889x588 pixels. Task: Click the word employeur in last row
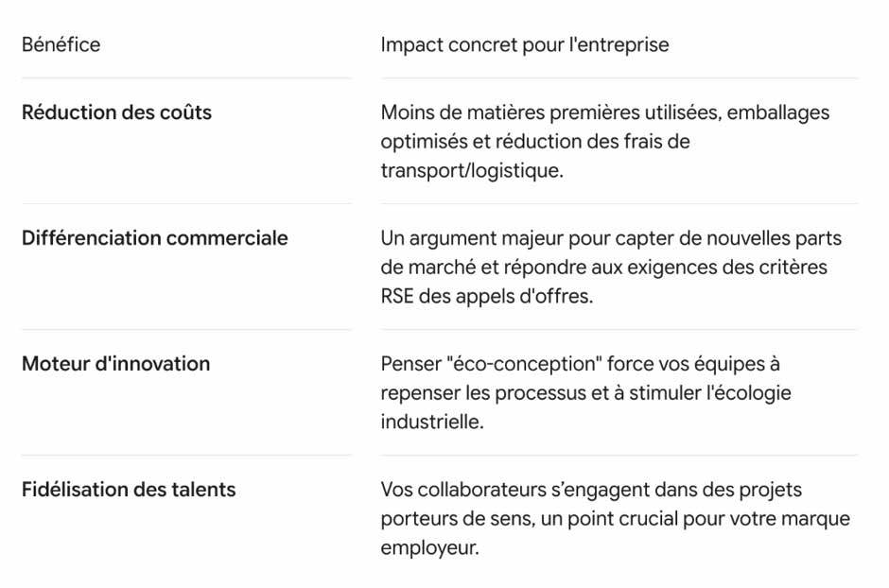pos(429,548)
